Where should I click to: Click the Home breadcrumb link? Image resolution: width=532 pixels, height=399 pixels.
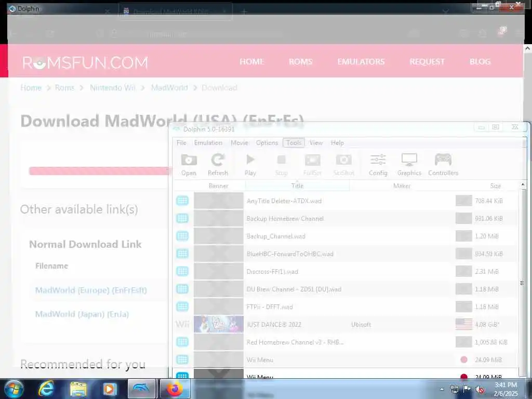[x=31, y=88]
